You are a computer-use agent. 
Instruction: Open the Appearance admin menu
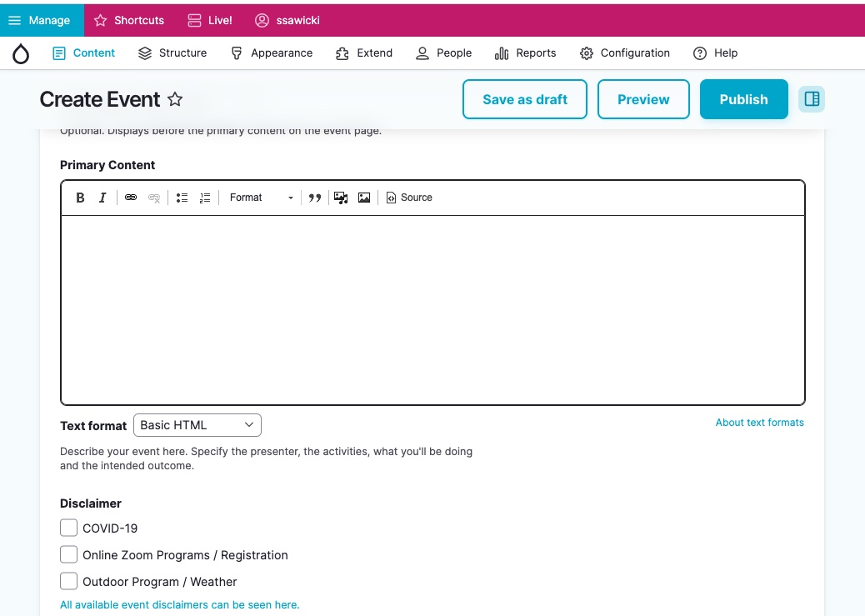point(272,53)
